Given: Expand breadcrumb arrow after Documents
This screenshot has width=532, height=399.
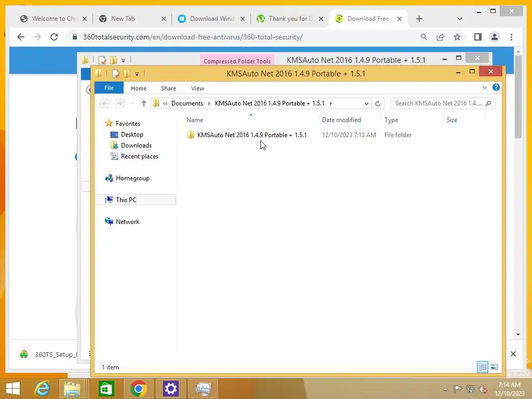Looking at the screenshot, I should tap(209, 103).
